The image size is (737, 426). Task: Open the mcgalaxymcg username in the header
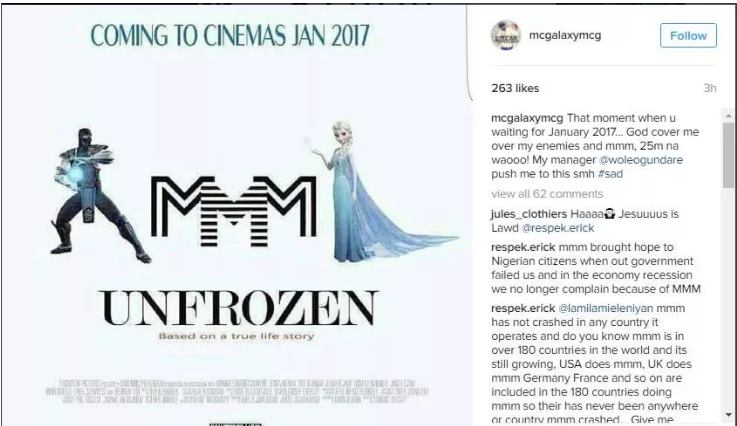click(565, 35)
